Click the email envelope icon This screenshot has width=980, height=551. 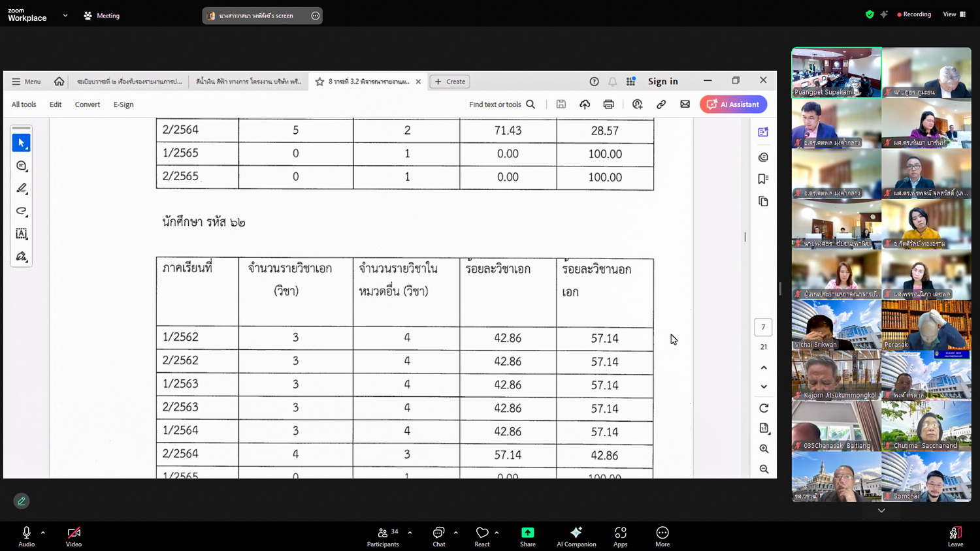pyautogui.click(x=685, y=104)
